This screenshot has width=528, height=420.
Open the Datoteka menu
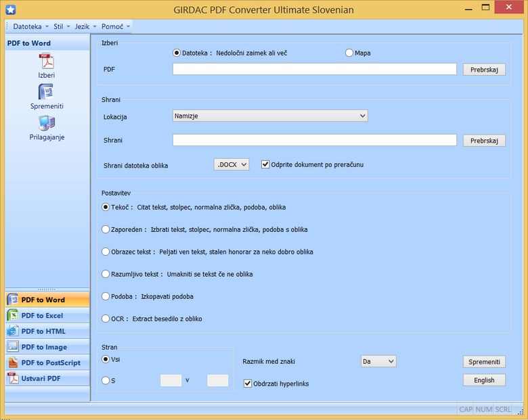(30, 26)
